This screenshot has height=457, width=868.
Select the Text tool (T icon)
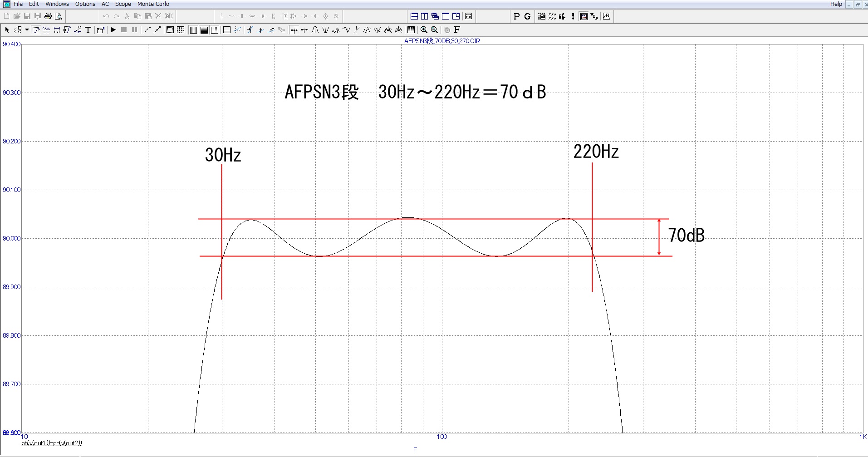click(x=88, y=30)
